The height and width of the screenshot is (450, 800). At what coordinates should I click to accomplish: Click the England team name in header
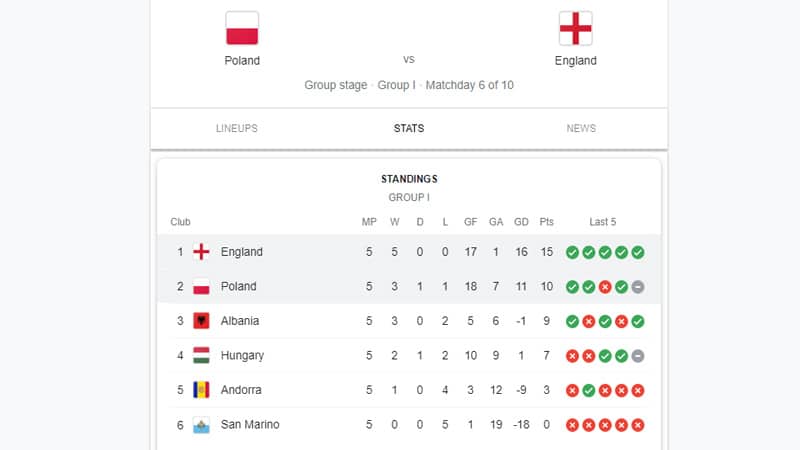[x=576, y=61]
